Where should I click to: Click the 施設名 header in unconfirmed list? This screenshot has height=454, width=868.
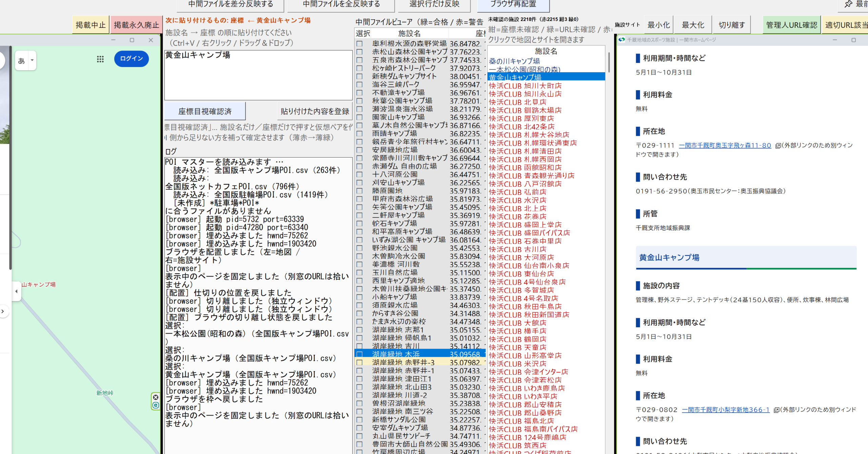pos(546,51)
